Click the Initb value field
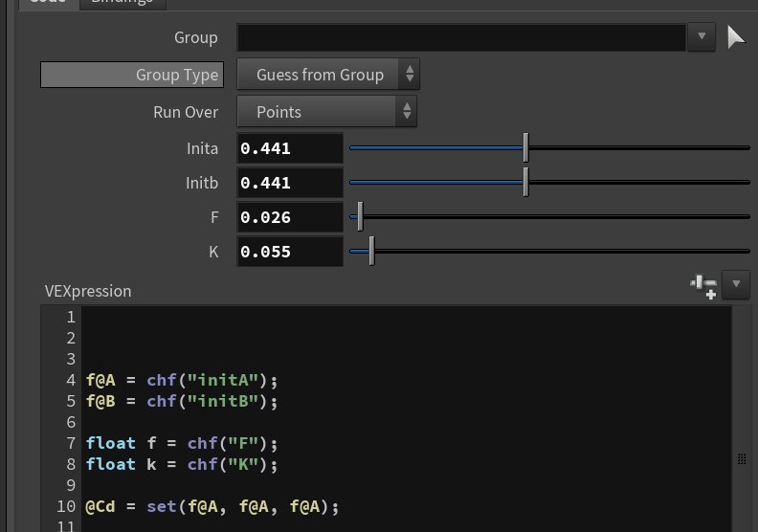The width and height of the screenshot is (758, 532). [x=290, y=183]
